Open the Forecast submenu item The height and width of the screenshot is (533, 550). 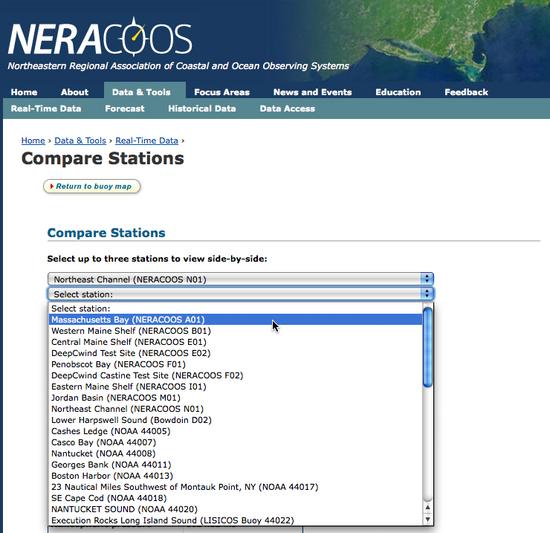point(125,109)
